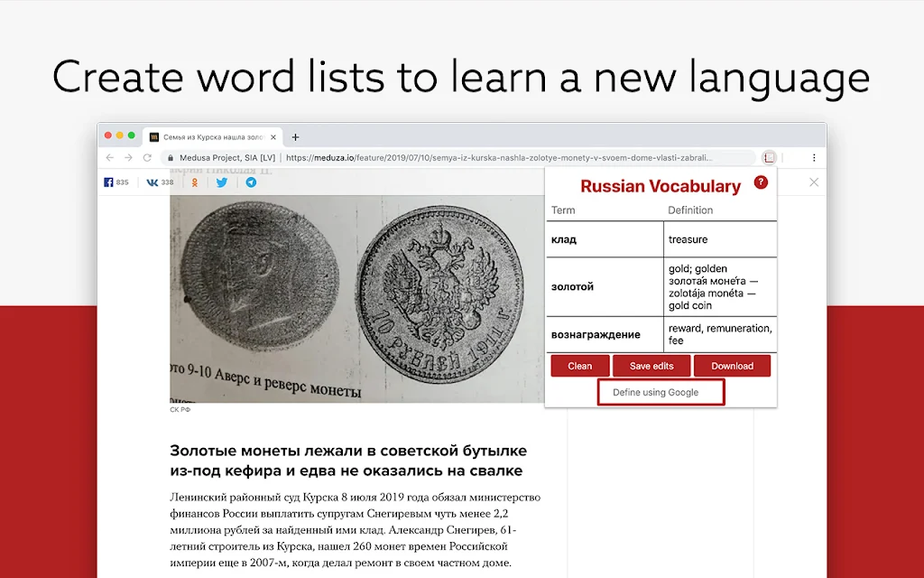This screenshot has width=924, height=578.
Task: Click the green macOS fullscreen button
Action: [132, 135]
